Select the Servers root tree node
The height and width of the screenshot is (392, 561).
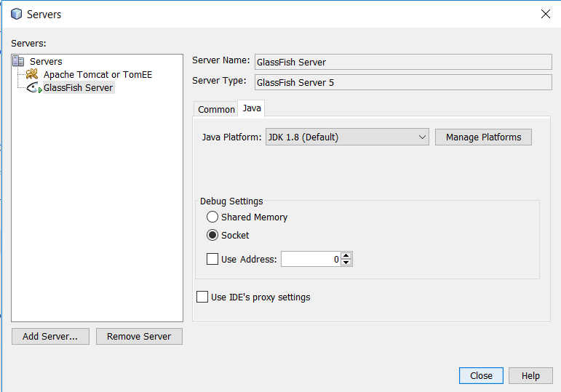coord(46,61)
